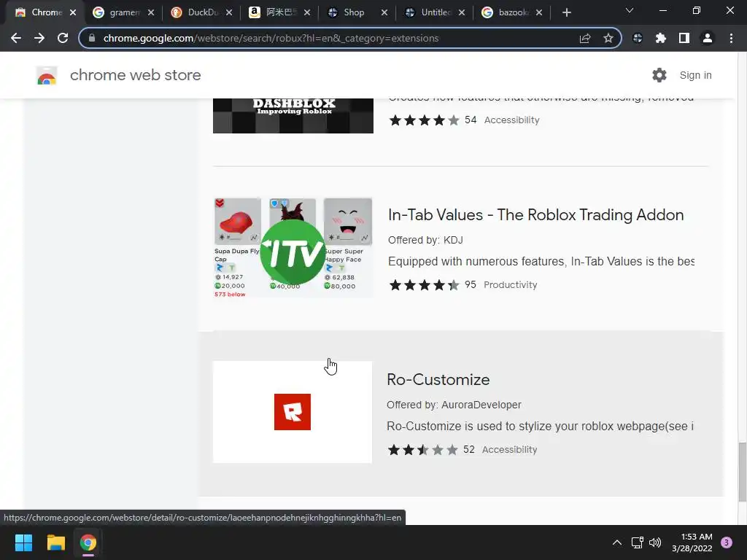Reload the current page
Image resolution: width=747 pixels, height=560 pixels.
coord(63,38)
